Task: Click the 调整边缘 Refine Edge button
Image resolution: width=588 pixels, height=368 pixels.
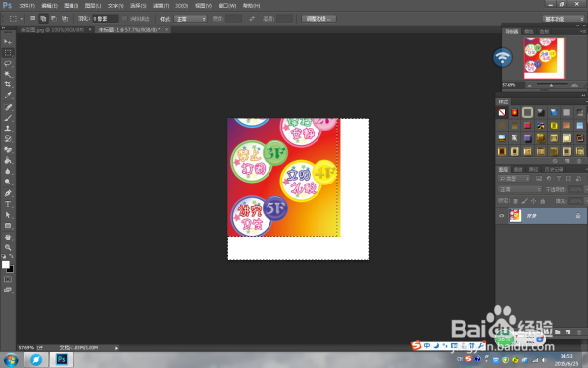Action: pyautogui.click(x=318, y=19)
